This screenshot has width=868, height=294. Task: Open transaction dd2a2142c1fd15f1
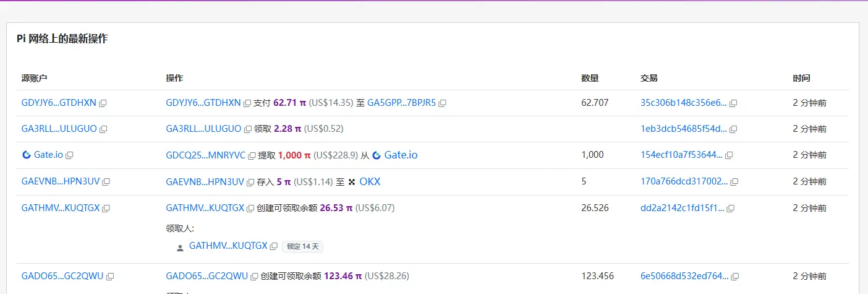click(683, 208)
